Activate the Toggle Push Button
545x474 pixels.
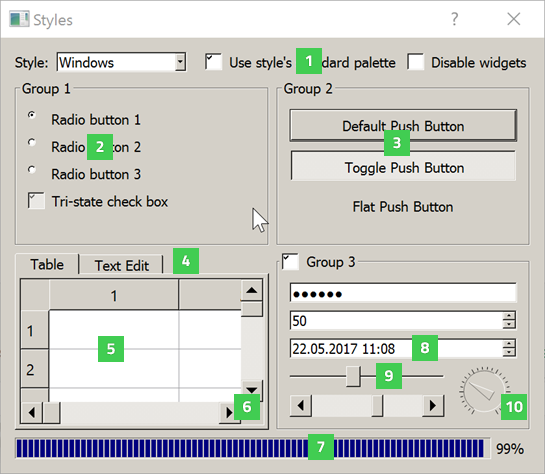pos(403,166)
